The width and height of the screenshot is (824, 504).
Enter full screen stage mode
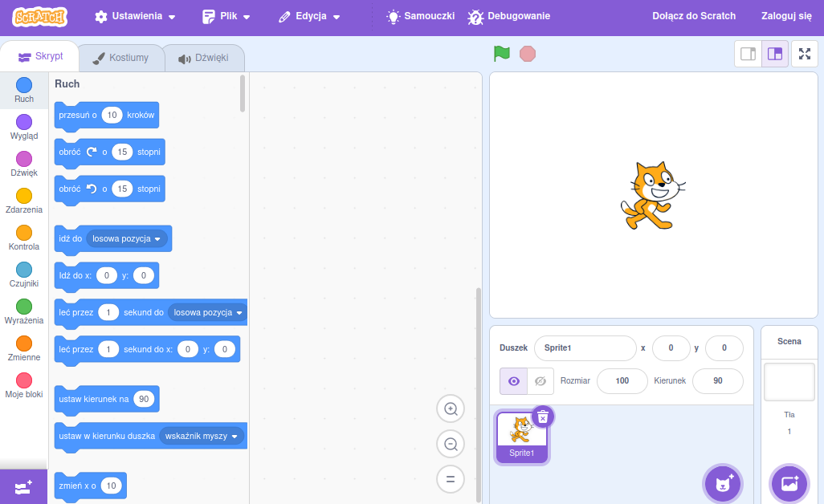[x=805, y=54]
